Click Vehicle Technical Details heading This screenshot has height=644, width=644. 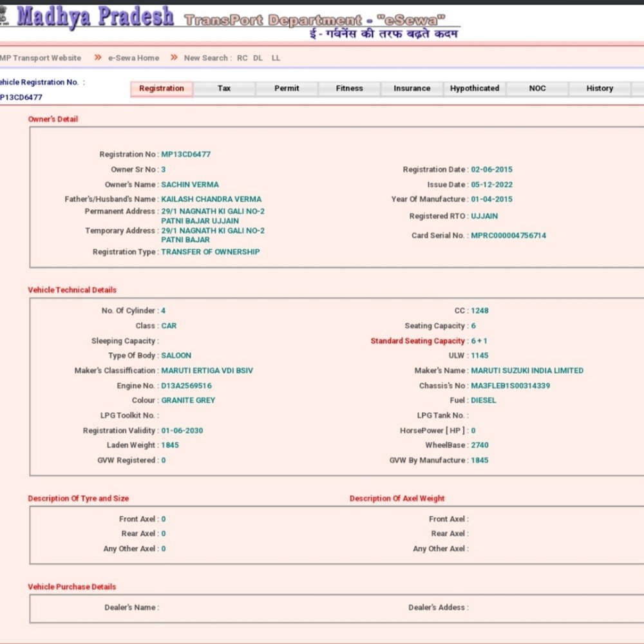72,290
